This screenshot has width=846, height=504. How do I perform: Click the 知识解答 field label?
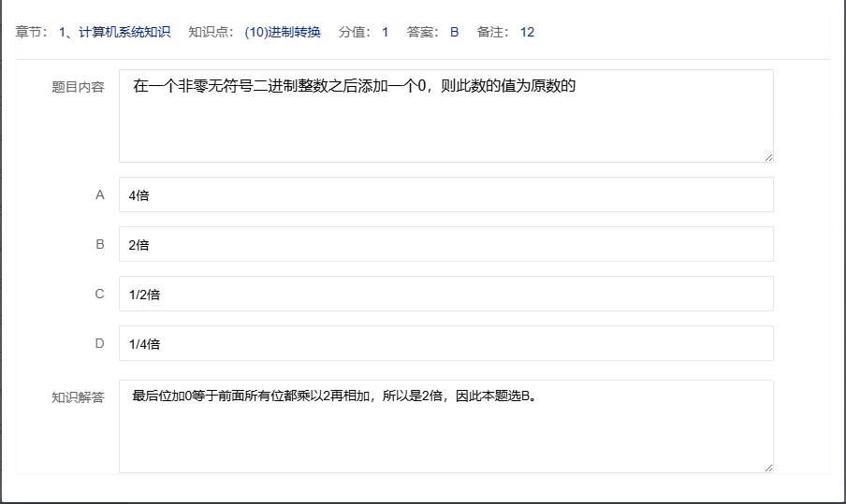click(x=78, y=396)
